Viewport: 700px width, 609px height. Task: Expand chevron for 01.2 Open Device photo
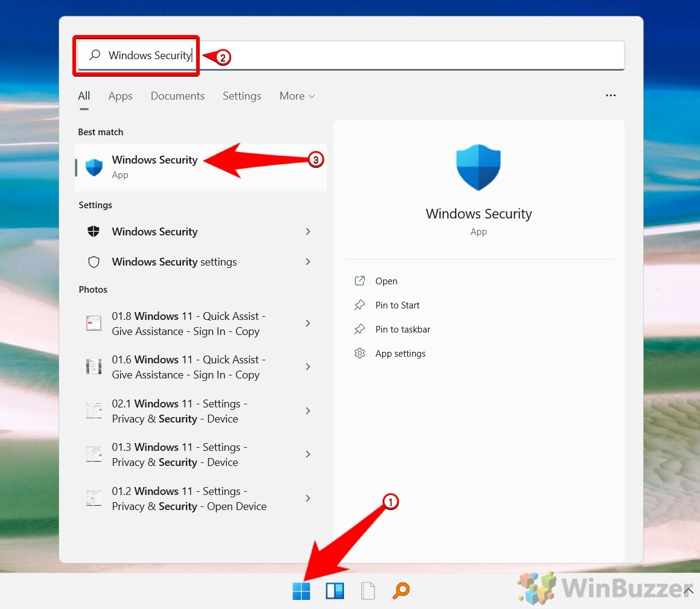coord(308,499)
